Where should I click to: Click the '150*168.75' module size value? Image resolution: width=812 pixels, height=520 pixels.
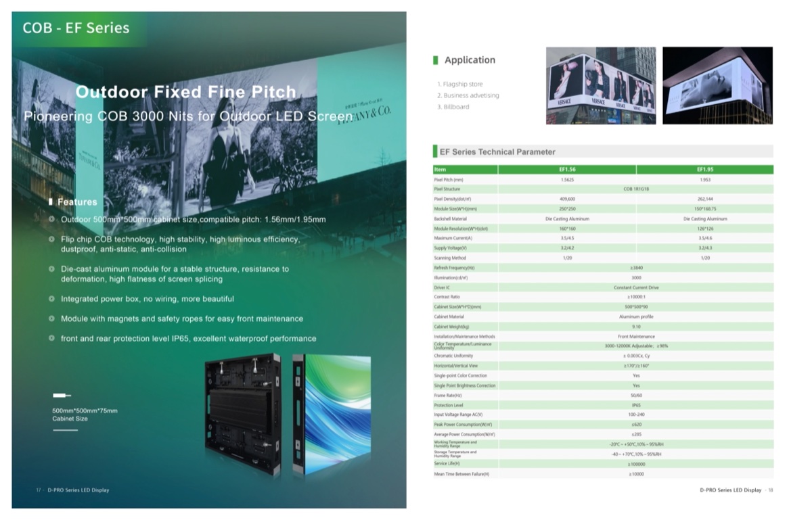tap(705, 209)
